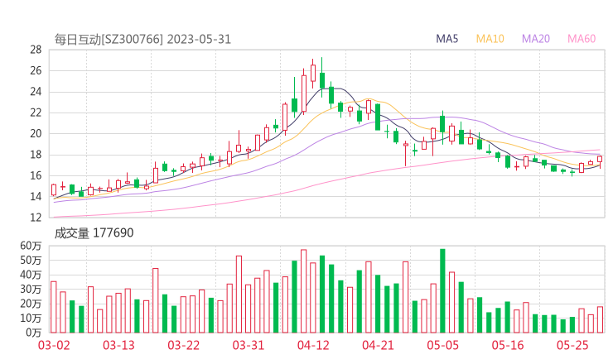Click the 03-22 date axis label
This screenshot has height=364, width=613.
coord(184,345)
